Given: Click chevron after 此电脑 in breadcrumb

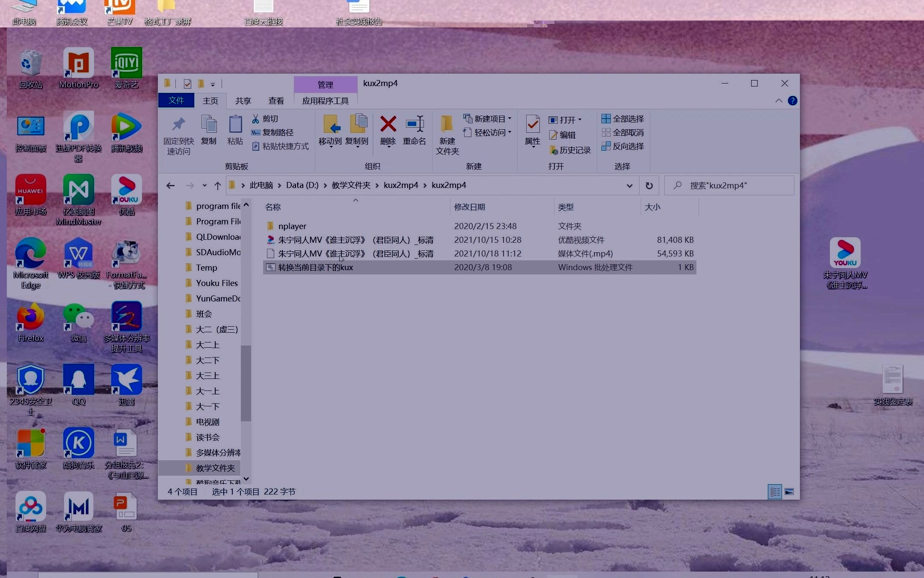Looking at the screenshot, I should (x=279, y=185).
